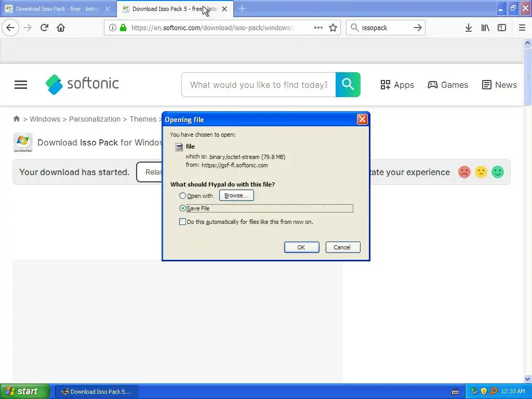The image size is (532, 399).
Task: Go back to the previous page
Action: pyautogui.click(x=10, y=28)
